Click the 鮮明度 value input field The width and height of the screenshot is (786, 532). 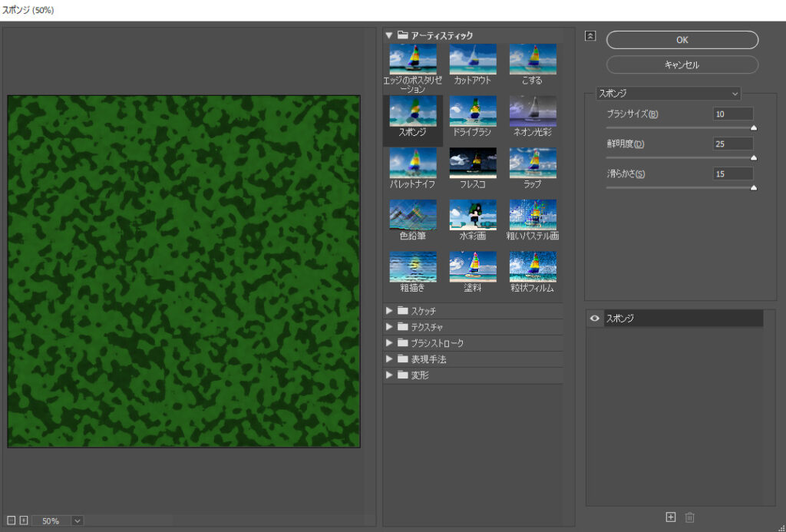pos(732,144)
